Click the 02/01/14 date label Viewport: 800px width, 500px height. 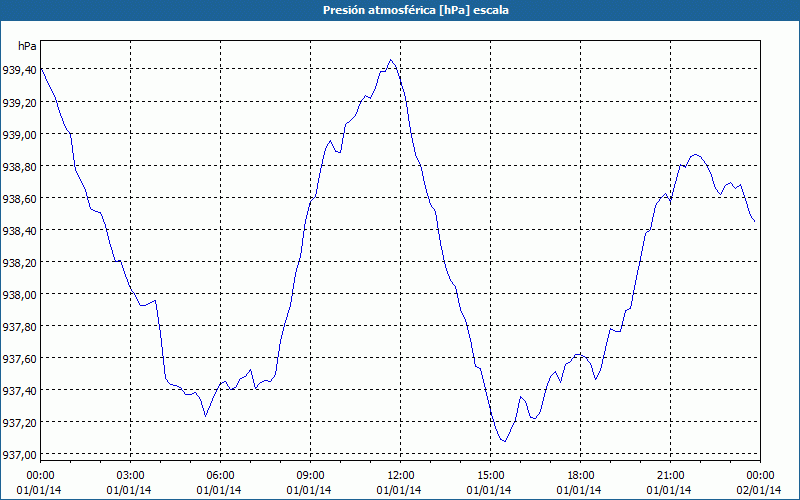760,490
